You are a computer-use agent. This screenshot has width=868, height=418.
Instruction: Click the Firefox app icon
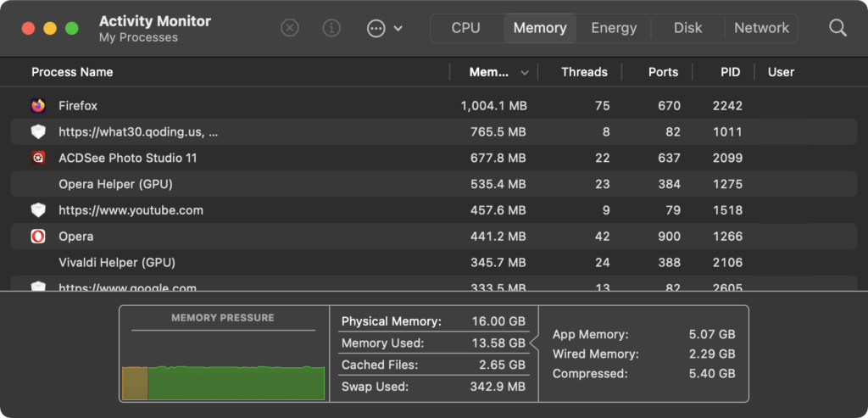(37, 105)
